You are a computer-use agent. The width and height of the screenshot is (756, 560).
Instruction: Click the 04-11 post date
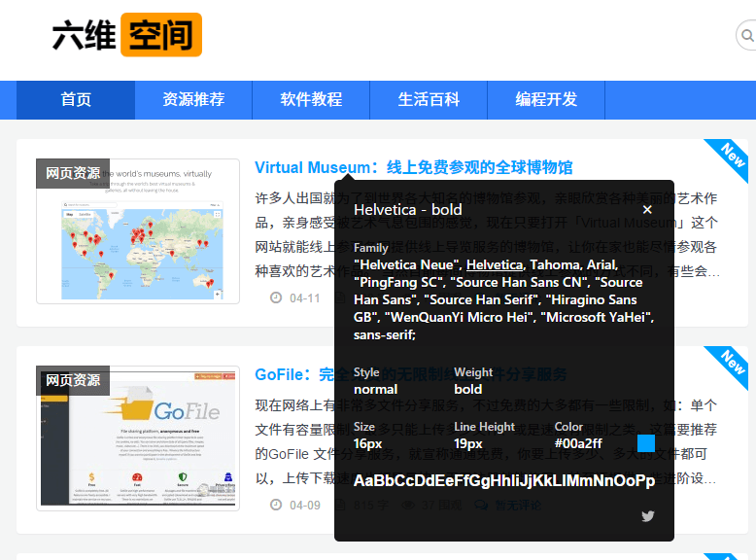pos(305,298)
